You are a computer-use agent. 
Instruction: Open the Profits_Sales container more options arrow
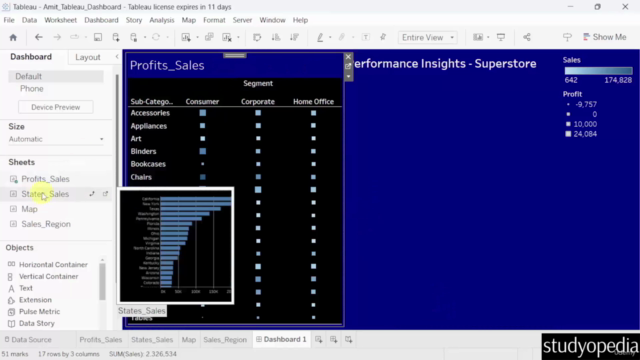tap(348, 76)
